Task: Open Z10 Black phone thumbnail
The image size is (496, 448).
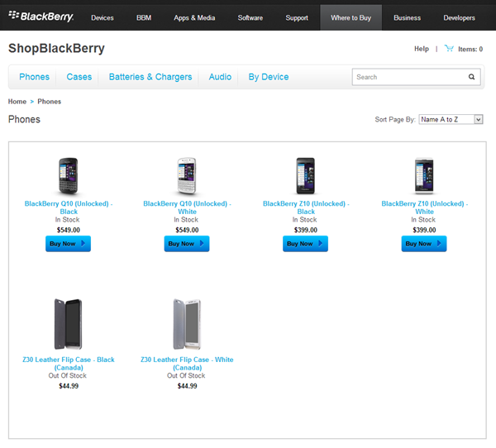Action: click(x=306, y=176)
